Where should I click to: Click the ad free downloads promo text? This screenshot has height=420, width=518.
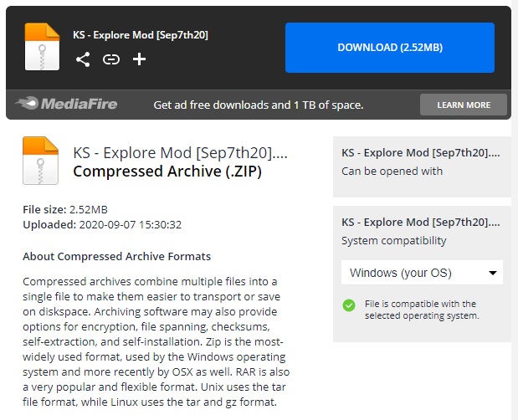click(258, 105)
